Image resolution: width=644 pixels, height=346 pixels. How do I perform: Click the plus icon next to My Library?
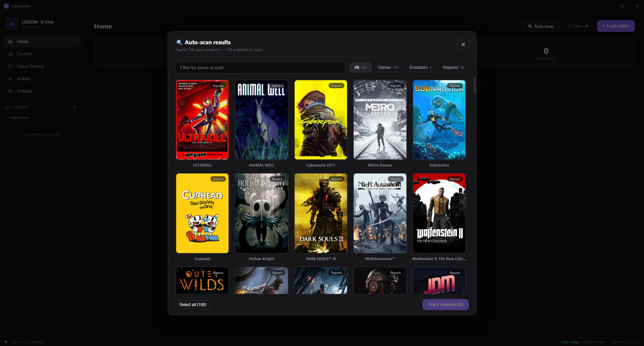click(x=75, y=107)
